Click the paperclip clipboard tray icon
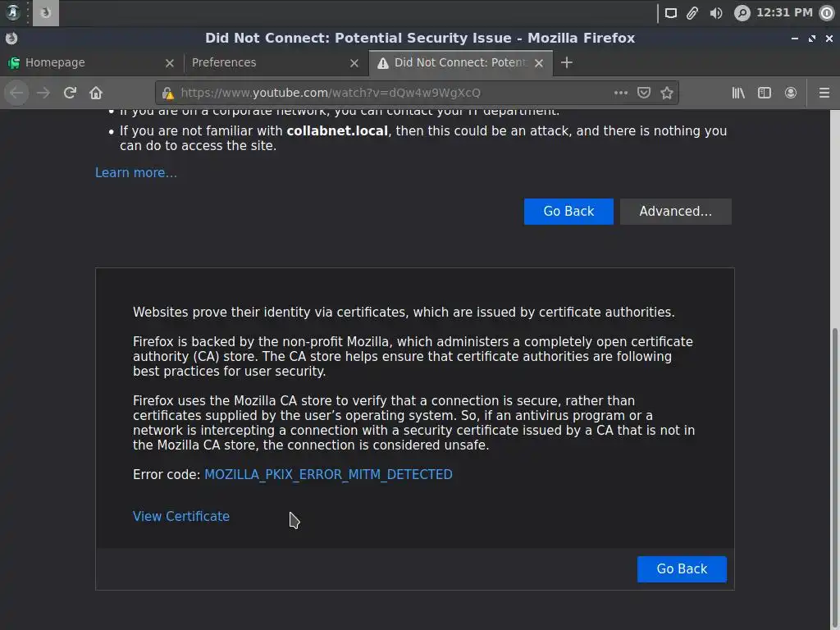 [x=692, y=13]
